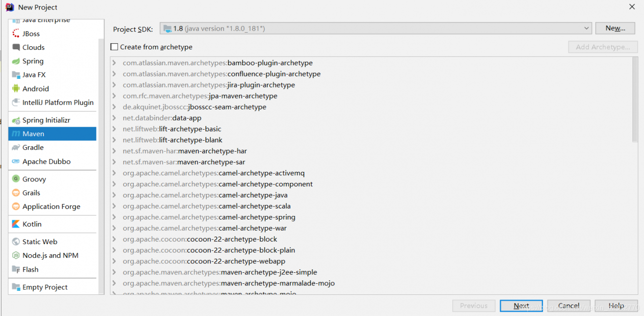This screenshot has width=644, height=316.
Task: Expand the lift-archetype-blank node
Action: [115, 140]
